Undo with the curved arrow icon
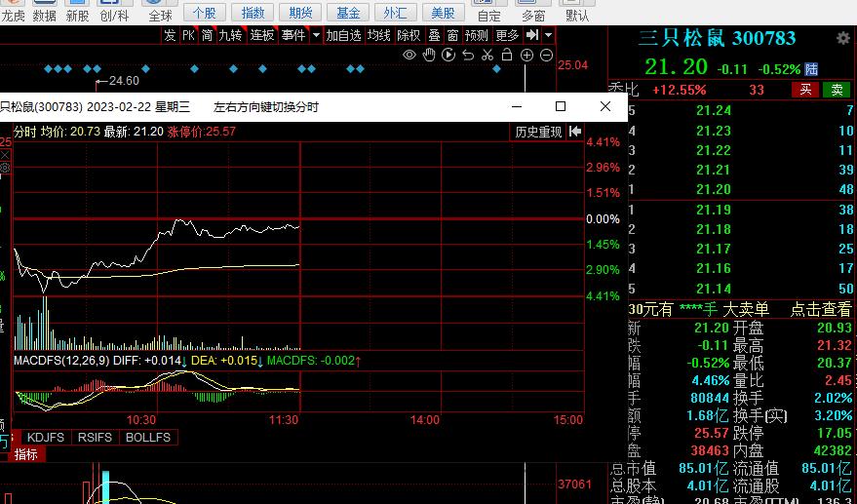 (468, 56)
